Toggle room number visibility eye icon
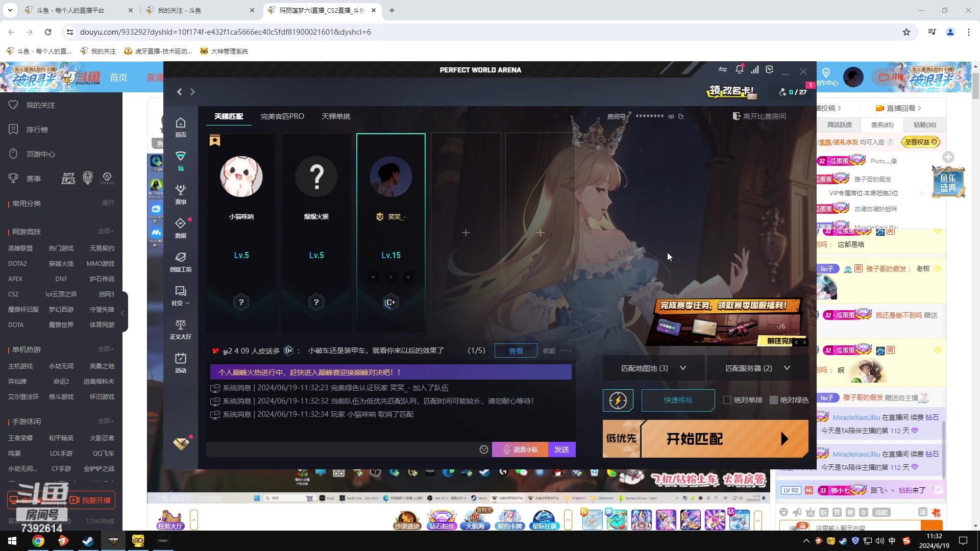This screenshot has height=551, width=980. 671,116
